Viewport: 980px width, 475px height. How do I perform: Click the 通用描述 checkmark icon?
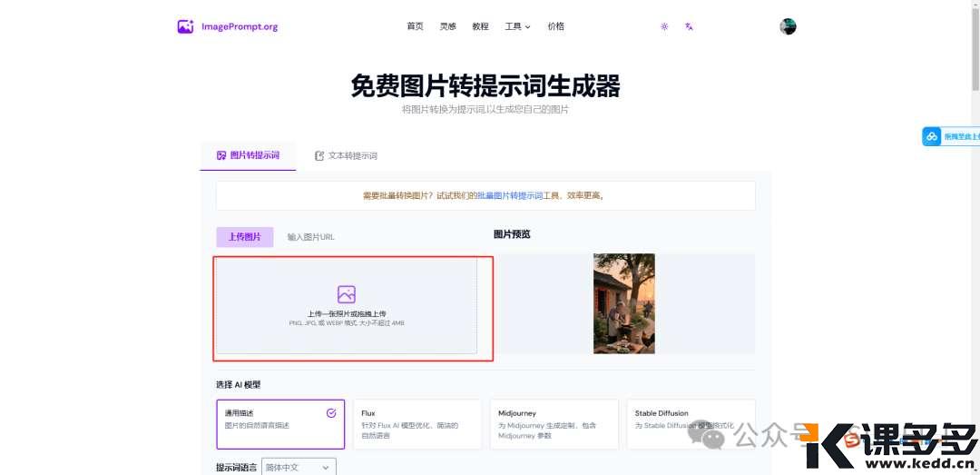[331, 413]
